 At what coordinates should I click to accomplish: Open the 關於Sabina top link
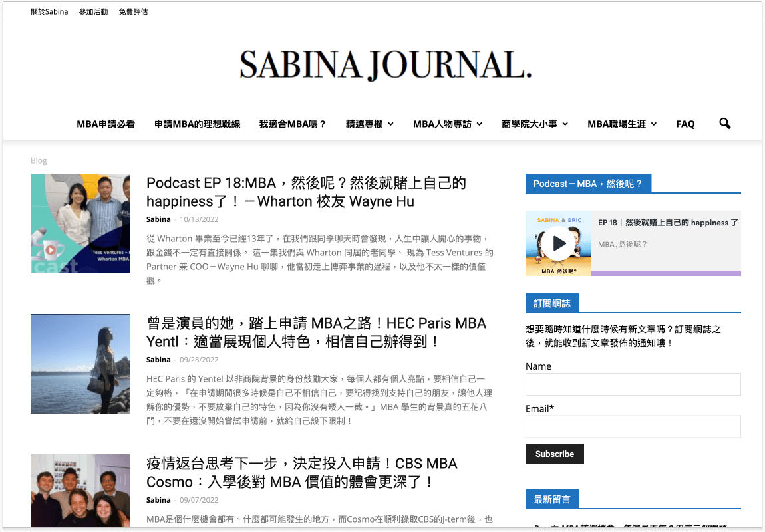click(49, 12)
